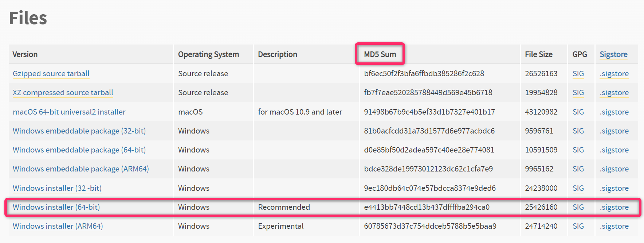The width and height of the screenshot is (644, 243).
Task: Get SIG file for Windows installer (ARM64)
Action: pyautogui.click(x=578, y=226)
